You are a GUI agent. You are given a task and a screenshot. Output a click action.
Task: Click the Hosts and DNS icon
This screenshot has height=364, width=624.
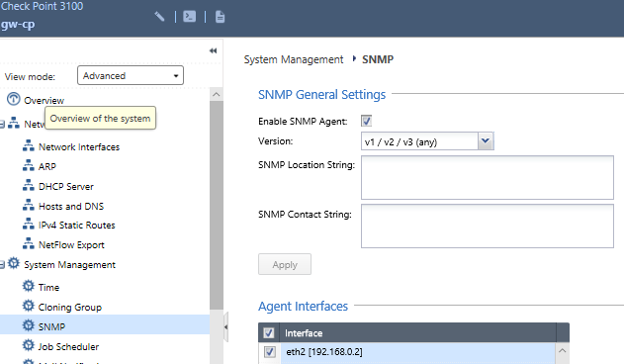(29, 205)
